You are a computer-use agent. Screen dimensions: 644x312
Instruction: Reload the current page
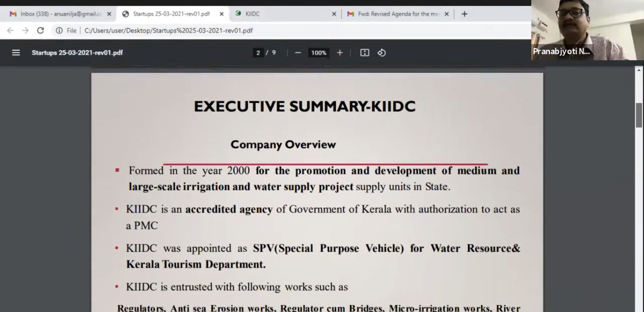[x=40, y=30]
